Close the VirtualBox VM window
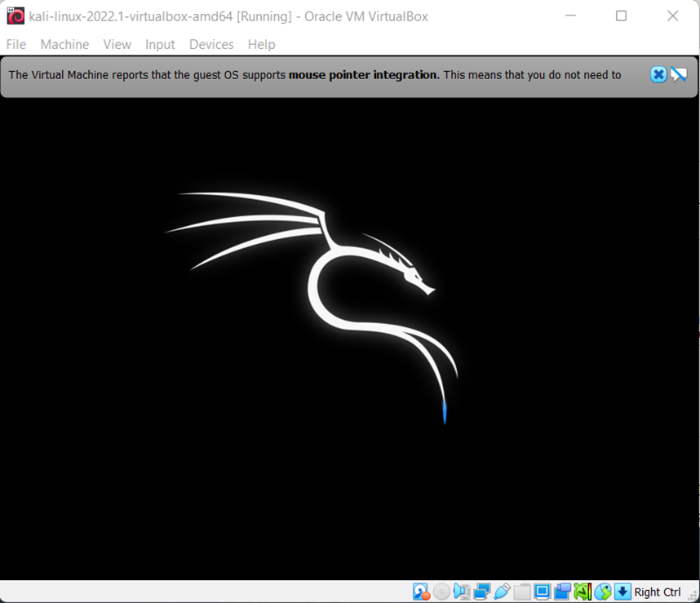The width and height of the screenshot is (700, 603). (x=672, y=16)
